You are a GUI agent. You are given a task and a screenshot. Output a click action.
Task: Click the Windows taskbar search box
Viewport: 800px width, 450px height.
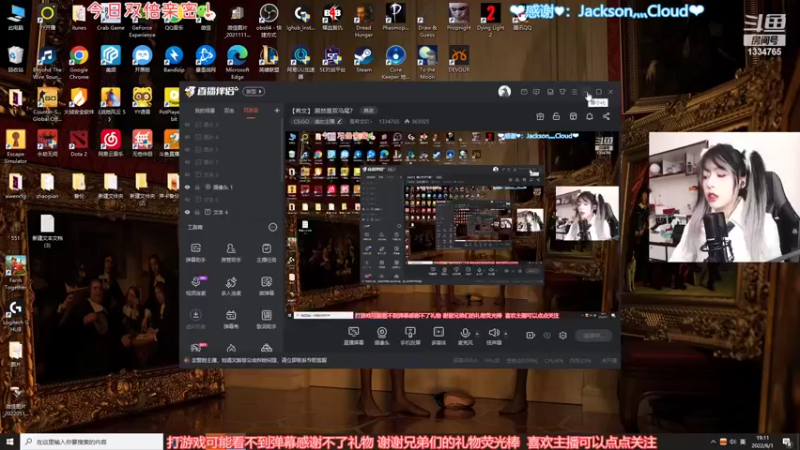(92, 442)
